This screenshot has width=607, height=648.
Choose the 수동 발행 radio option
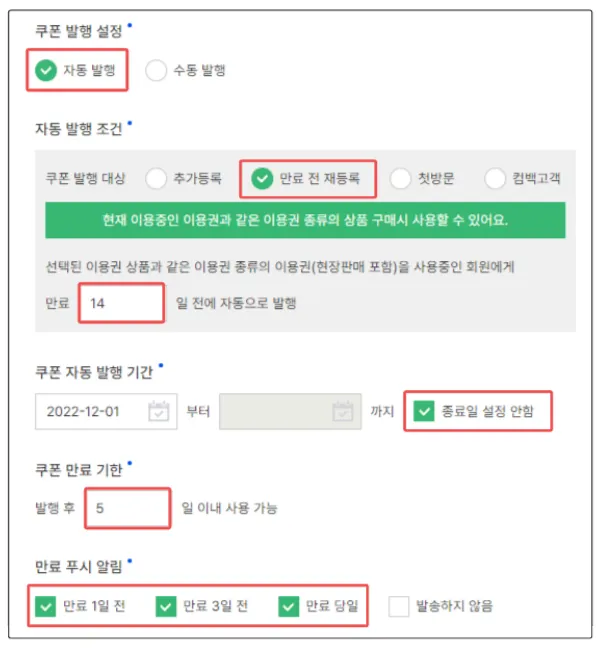(x=156, y=70)
